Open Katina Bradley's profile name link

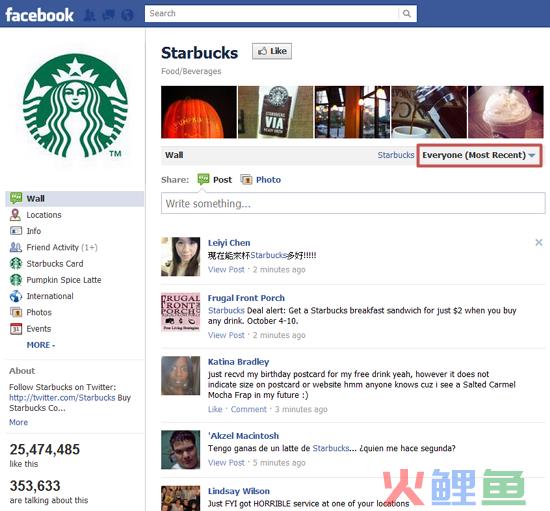[x=239, y=362]
